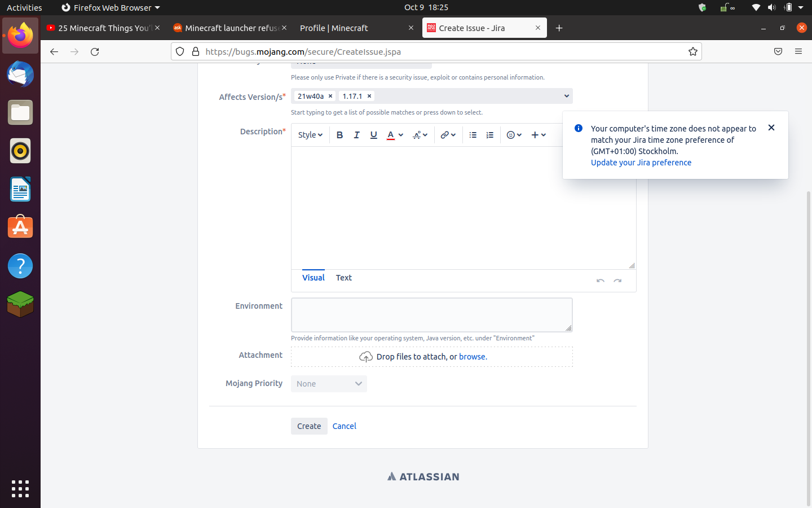Open the more text formatting menu
812x508 pixels.
(x=420, y=135)
